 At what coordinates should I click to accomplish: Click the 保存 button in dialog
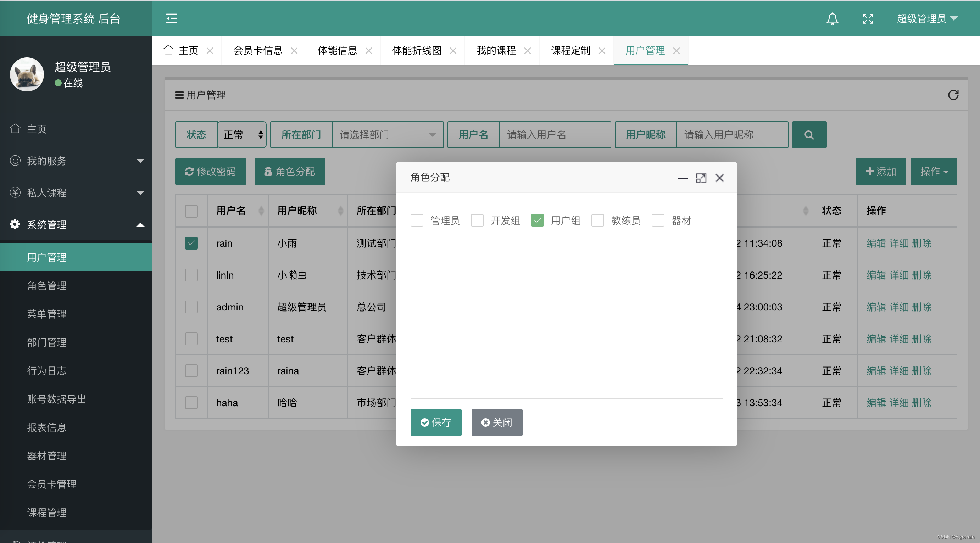click(436, 422)
